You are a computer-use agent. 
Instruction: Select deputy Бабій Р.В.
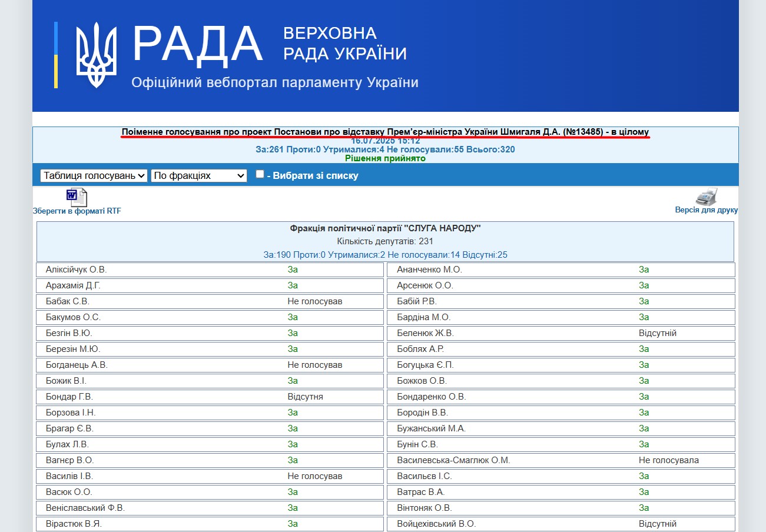click(417, 301)
